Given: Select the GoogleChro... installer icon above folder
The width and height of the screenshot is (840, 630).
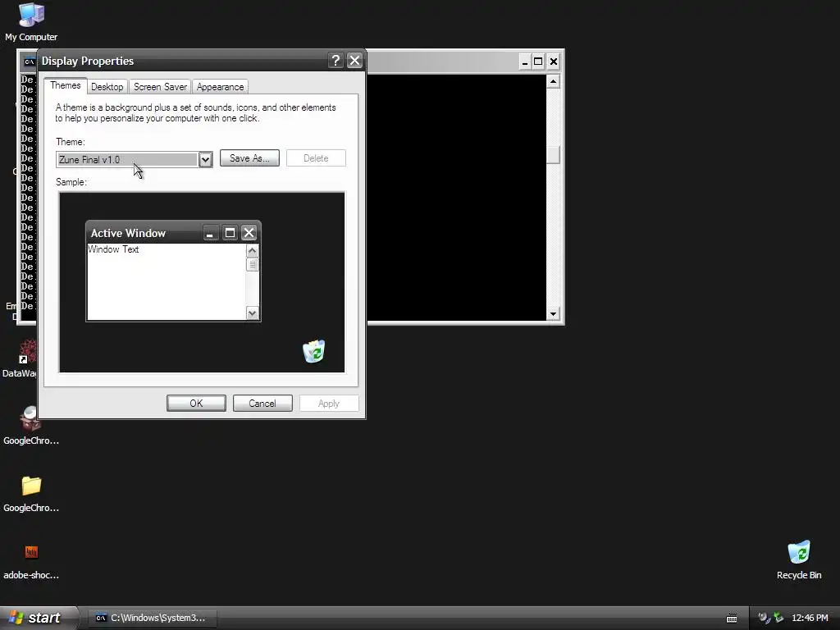Looking at the screenshot, I should [x=31, y=426].
